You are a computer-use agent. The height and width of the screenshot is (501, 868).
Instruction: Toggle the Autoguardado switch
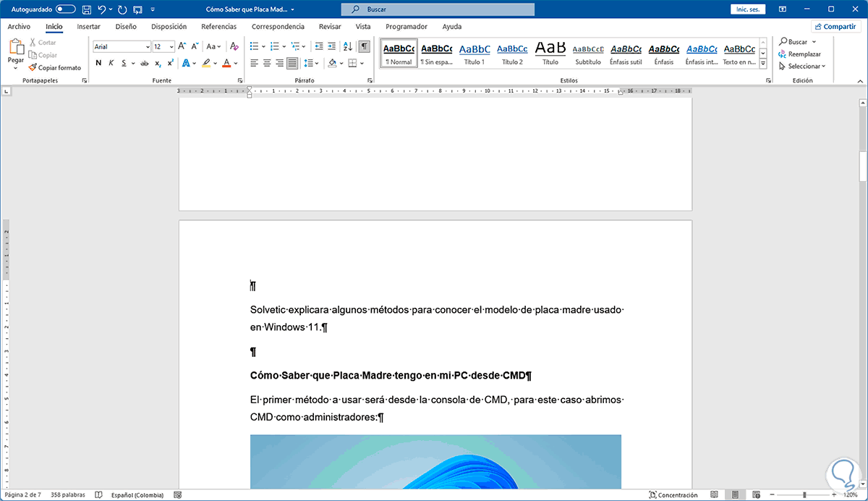pos(65,9)
